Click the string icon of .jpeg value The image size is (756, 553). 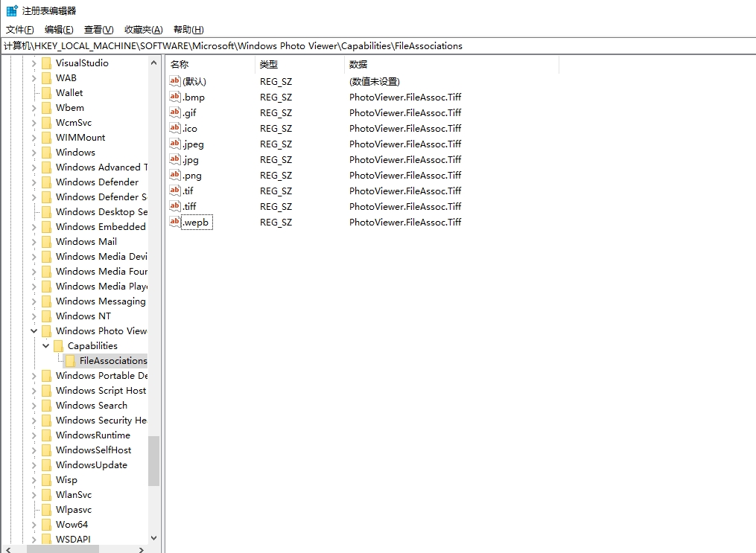(x=174, y=144)
